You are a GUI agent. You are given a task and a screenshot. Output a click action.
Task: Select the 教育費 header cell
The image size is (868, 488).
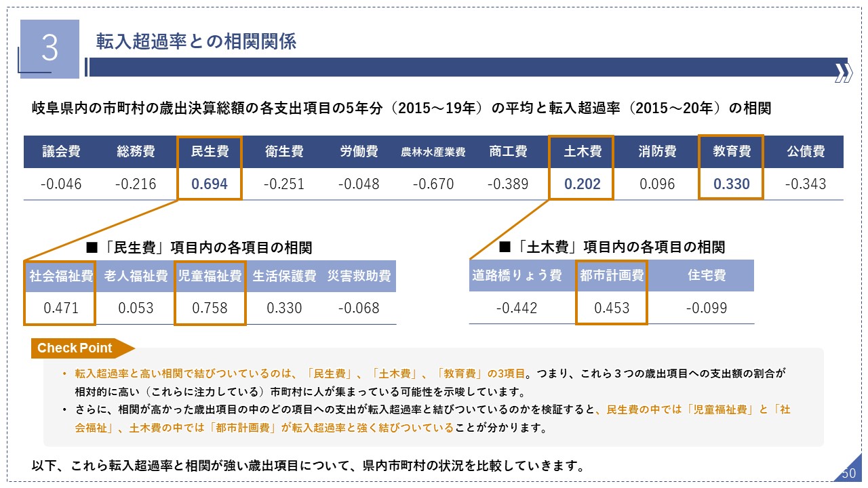[x=732, y=152]
